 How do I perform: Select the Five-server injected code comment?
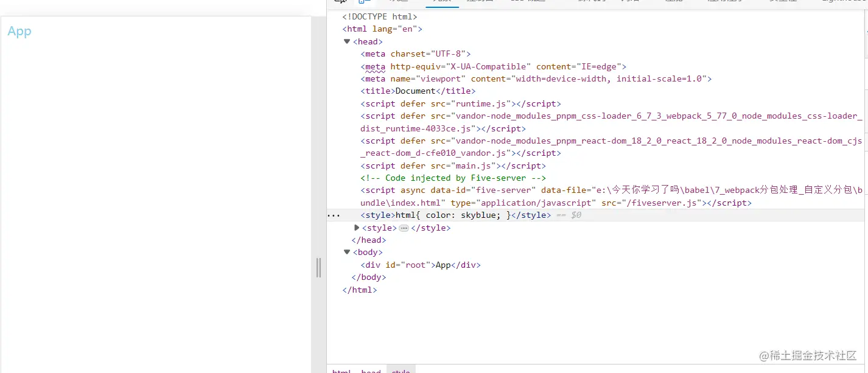(x=453, y=178)
